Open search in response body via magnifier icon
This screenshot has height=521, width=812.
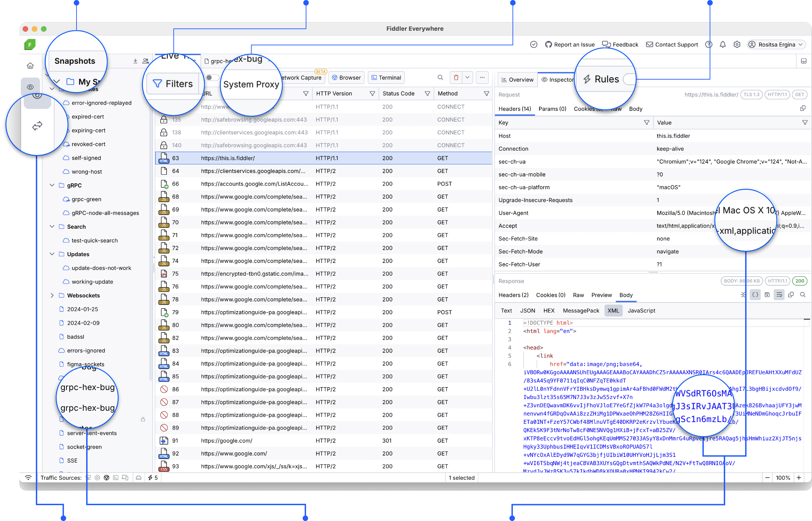point(803,295)
